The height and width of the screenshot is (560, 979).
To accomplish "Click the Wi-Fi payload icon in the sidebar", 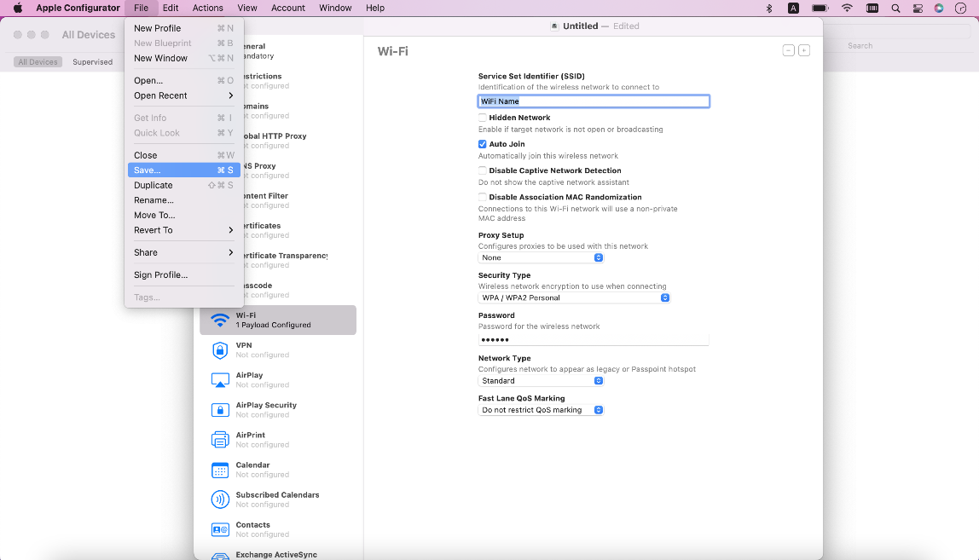I will coord(220,320).
